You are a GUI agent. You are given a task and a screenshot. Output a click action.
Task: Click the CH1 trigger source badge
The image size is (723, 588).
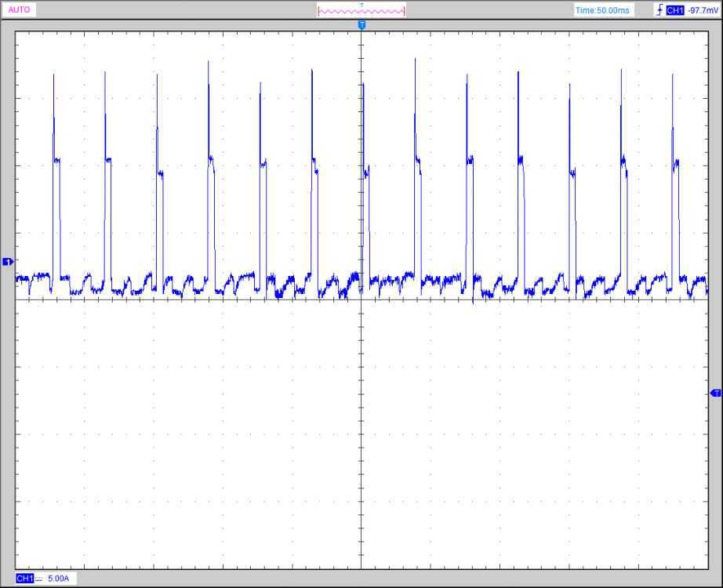[674, 10]
